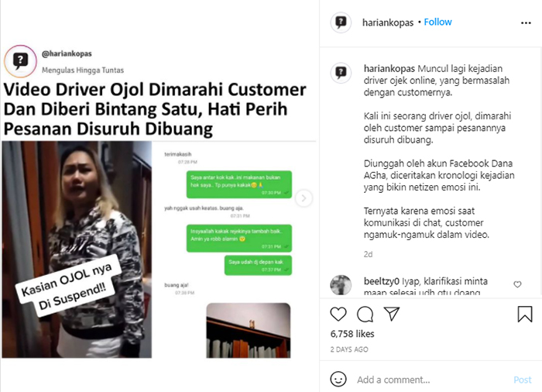Open the hariankopas username in the caption

[x=389, y=68]
